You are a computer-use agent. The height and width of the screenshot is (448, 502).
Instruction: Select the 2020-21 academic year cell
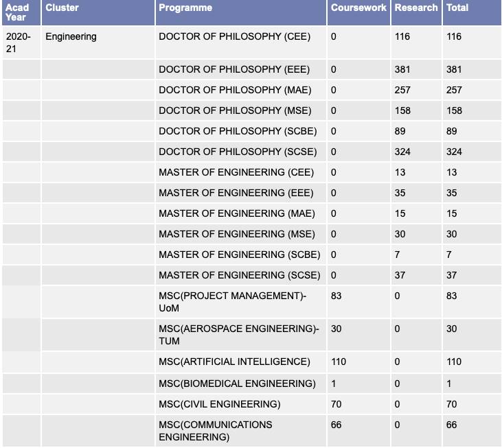point(18,43)
